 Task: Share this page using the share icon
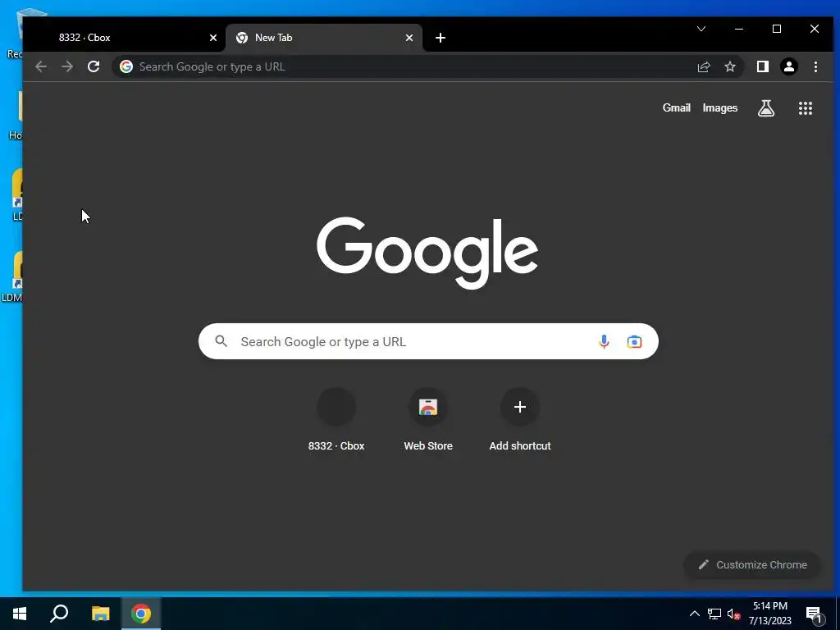point(703,66)
